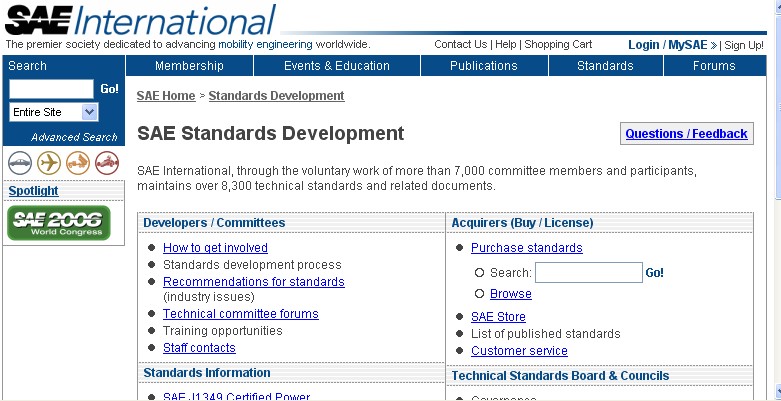Open the Membership menu
The width and height of the screenshot is (781, 401).
pos(189,66)
